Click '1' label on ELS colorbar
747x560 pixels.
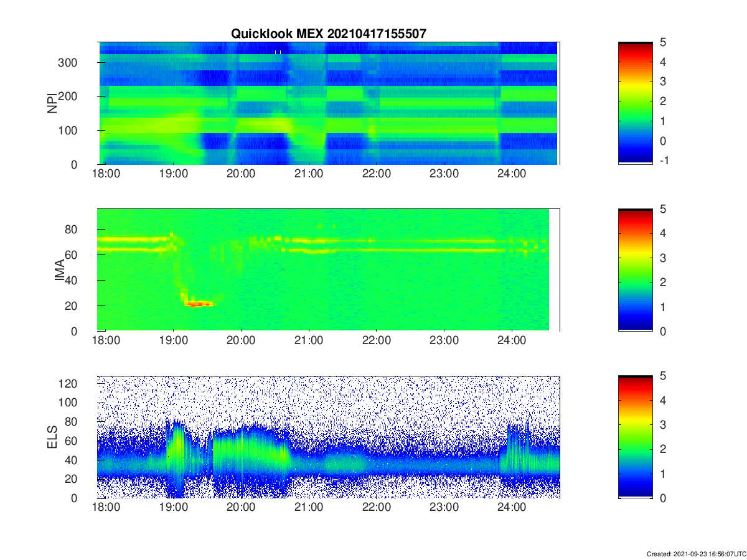click(664, 474)
